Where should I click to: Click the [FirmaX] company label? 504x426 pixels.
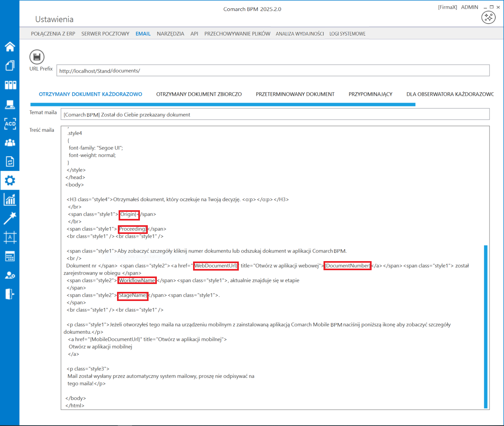pos(448,7)
